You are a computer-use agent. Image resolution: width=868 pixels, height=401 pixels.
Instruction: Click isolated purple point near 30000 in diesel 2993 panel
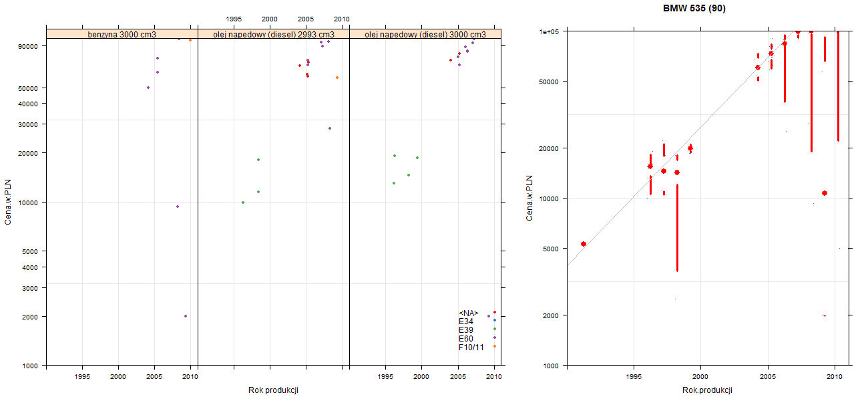[x=330, y=128]
